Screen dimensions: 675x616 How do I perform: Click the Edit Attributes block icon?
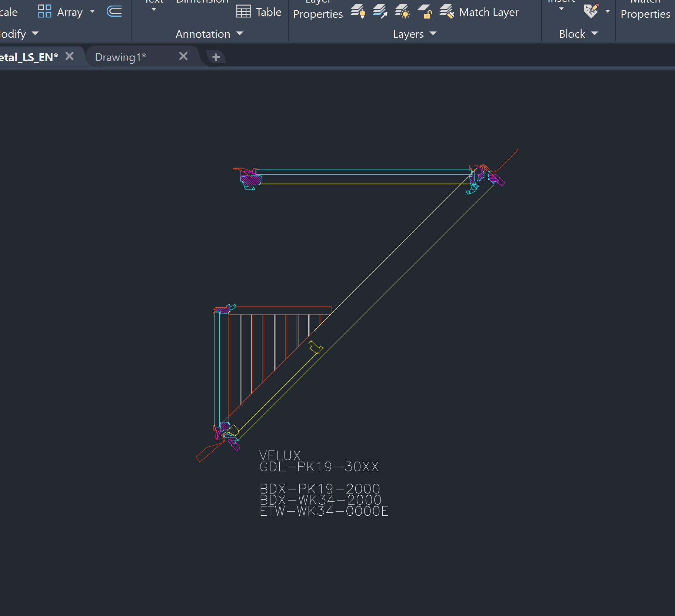click(591, 11)
